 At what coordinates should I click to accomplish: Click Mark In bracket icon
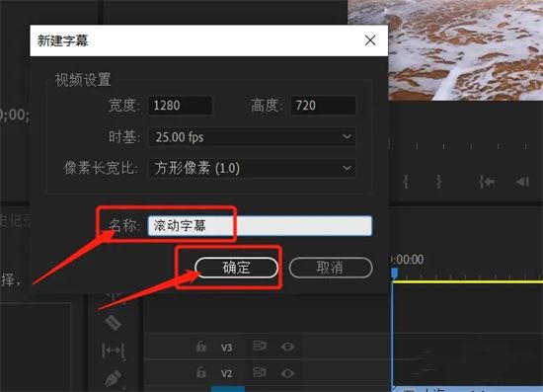[406, 182]
